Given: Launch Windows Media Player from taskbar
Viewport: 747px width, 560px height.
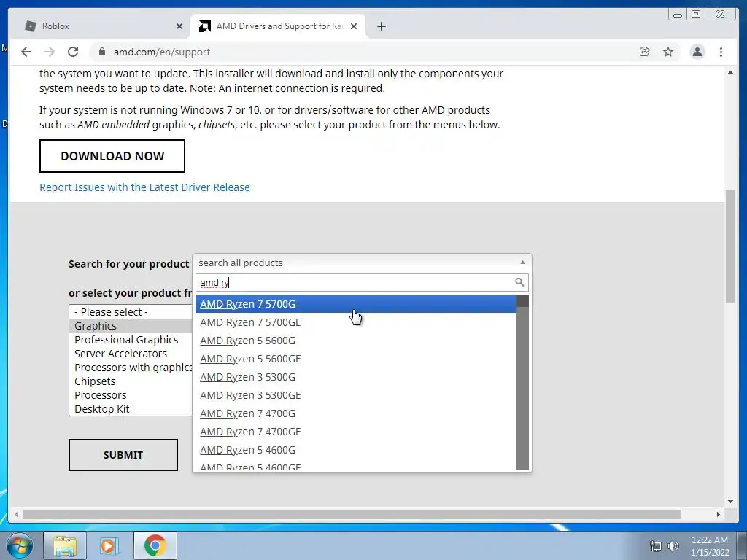Looking at the screenshot, I should point(109,545).
